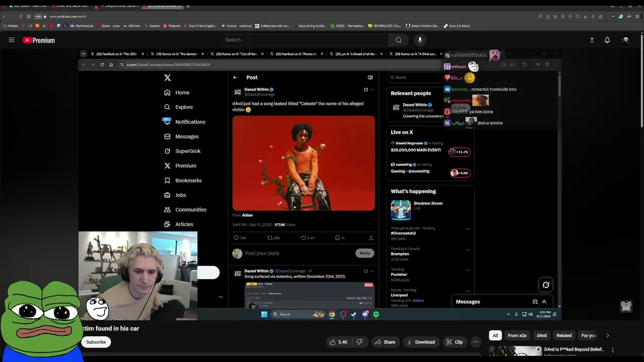644x362 pixels.
Task: Click the share icon on the post
Action: point(371,238)
